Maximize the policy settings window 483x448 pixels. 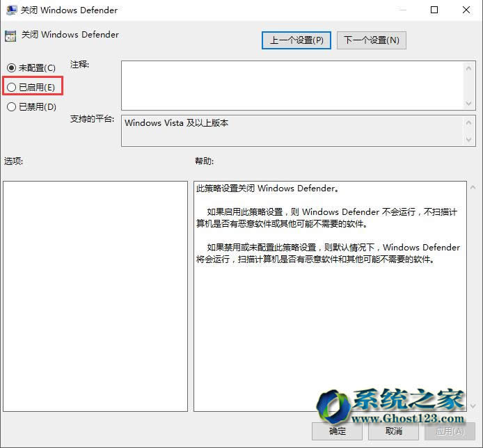tap(435, 10)
